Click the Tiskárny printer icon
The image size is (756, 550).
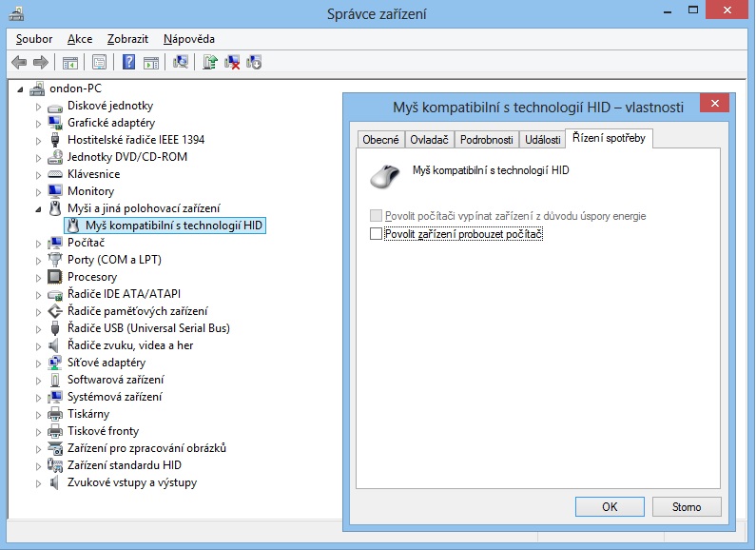point(55,414)
